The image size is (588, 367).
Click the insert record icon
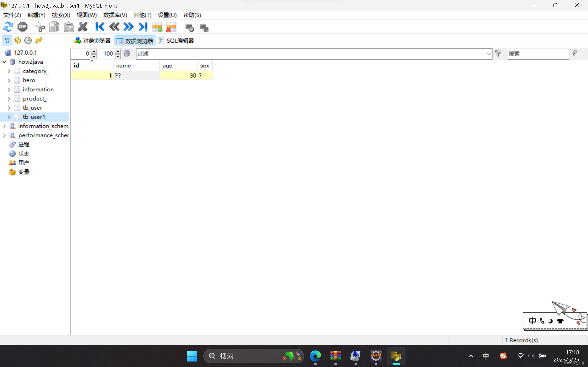coord(157,27)
